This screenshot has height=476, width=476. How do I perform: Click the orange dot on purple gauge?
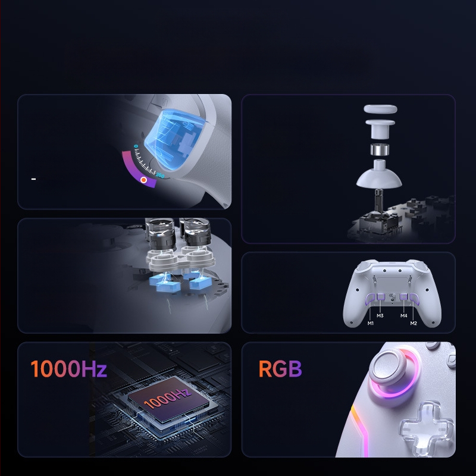pos(144,180)
